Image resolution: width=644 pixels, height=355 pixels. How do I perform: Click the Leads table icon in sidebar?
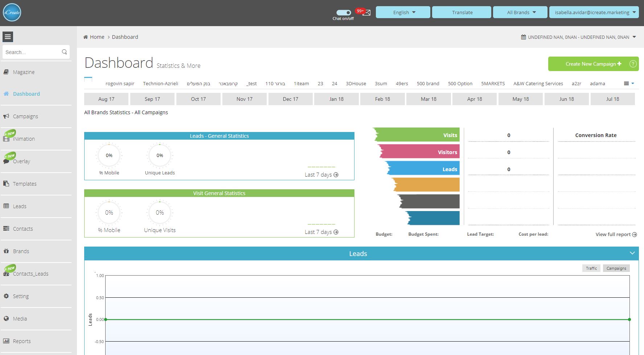[x=6, y=206]
